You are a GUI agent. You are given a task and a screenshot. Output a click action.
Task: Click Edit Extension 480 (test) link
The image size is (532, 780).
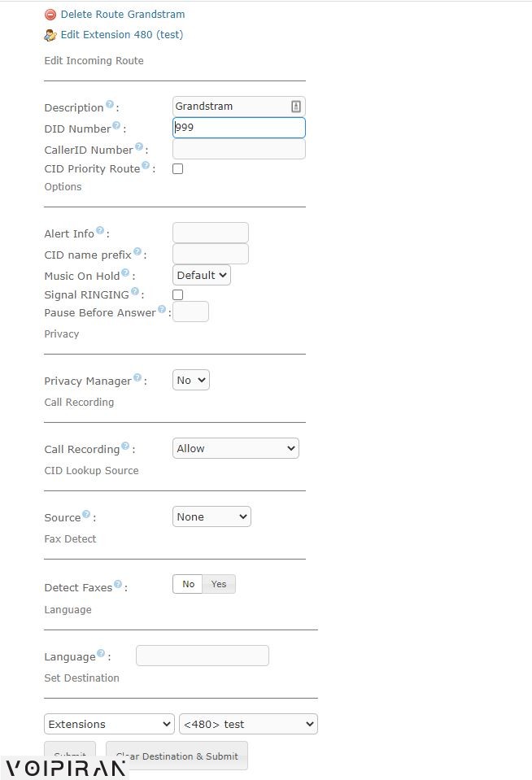(122, 35)
